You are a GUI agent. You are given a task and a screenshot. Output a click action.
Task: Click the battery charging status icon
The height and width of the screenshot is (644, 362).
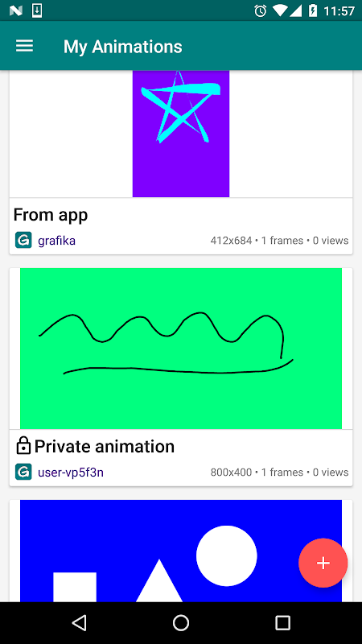coord(313,10)
